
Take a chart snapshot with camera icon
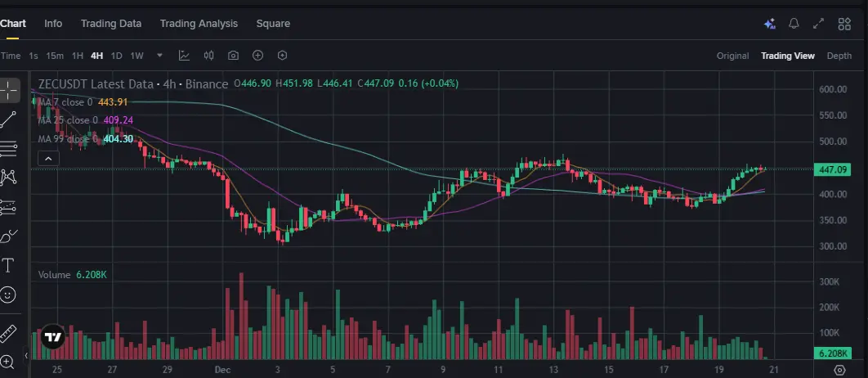coord(233,56)
